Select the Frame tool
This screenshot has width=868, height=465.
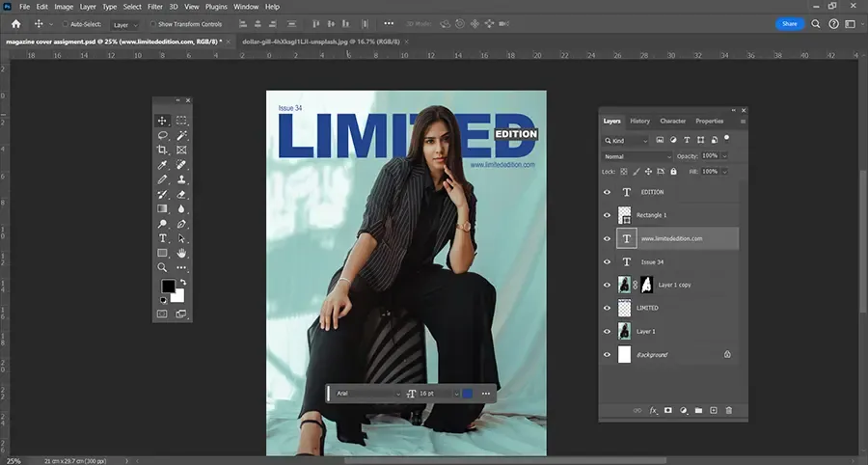tap(181, 150)
